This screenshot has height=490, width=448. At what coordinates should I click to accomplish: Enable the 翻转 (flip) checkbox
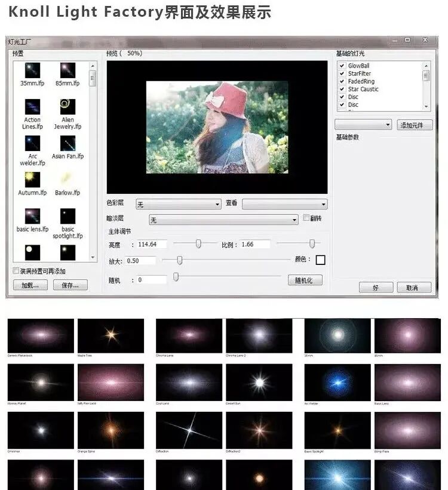tap(306, 218)
